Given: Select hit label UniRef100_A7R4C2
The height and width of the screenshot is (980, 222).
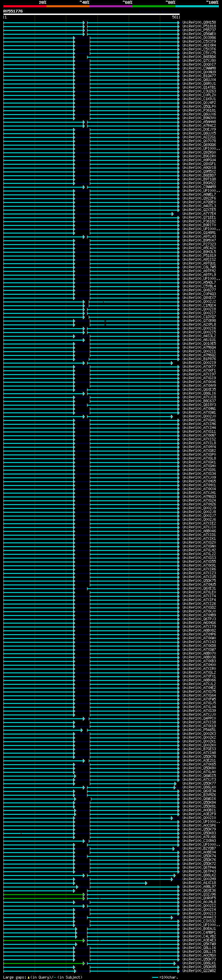Looking at the screenshot, I should [199, 125].
